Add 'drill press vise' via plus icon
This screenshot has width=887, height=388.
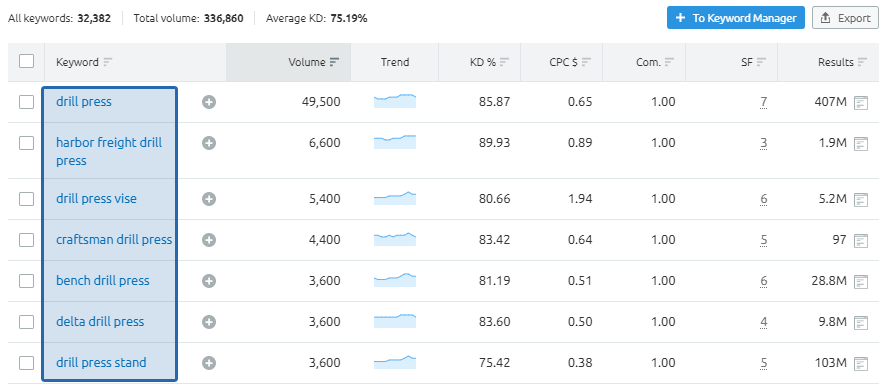pyautogui.click(x=209, y=199)
